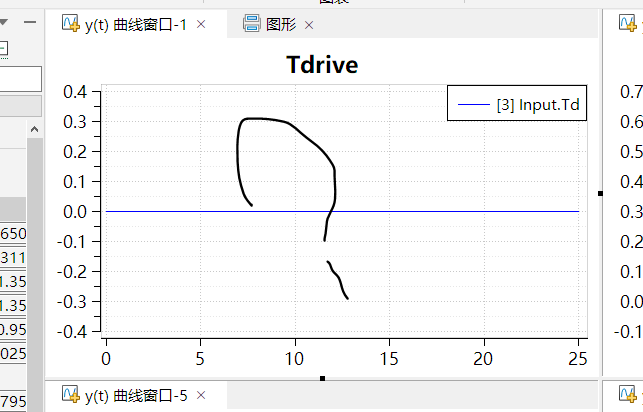Click the bottom resize handle below Tdrive chart

[x=322, y=378]
